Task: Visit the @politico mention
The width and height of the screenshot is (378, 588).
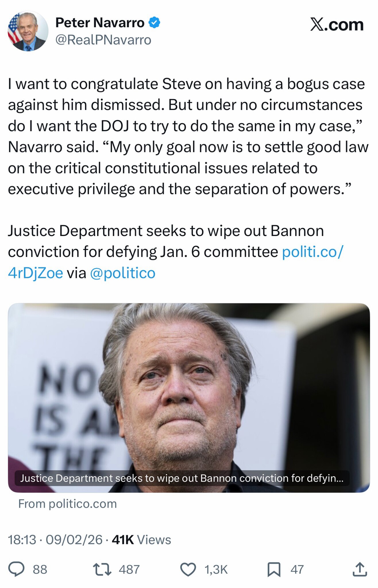Action: click(x=123, y=273)
